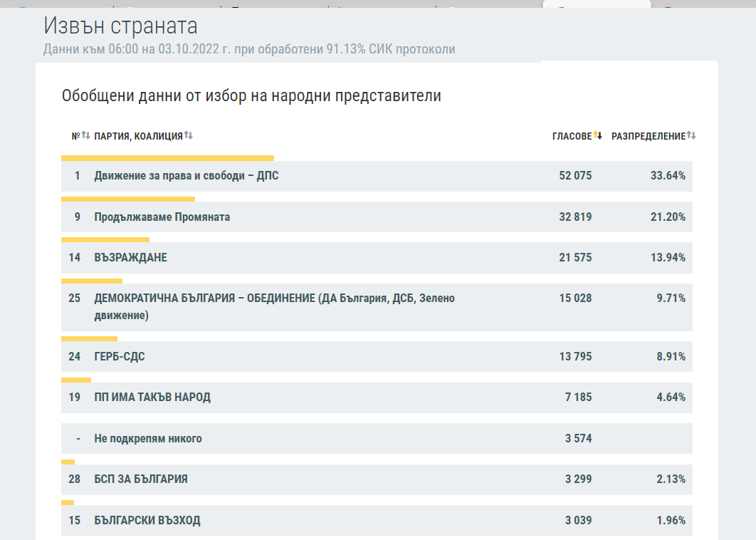Click sort arrows next to ПАРТИЯ, КОАЛИЦИЯ
This screenshot has width=756, height=540.
(188, 135)
